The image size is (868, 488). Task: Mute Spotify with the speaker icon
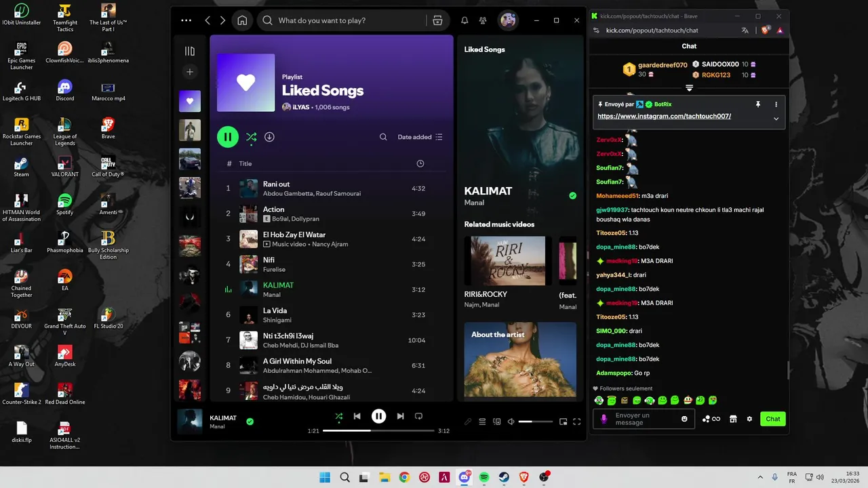click(511, 422)
